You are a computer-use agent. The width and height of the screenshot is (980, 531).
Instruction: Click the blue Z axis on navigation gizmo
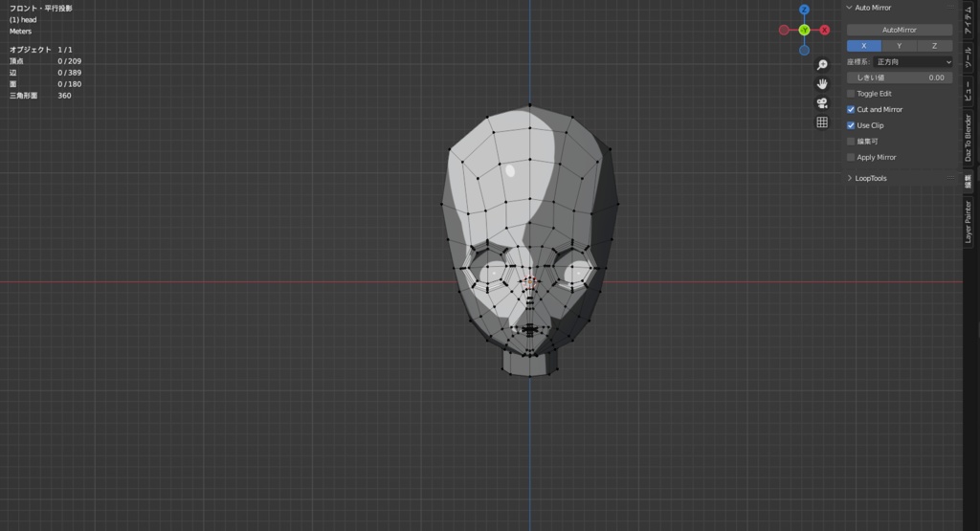804,10
